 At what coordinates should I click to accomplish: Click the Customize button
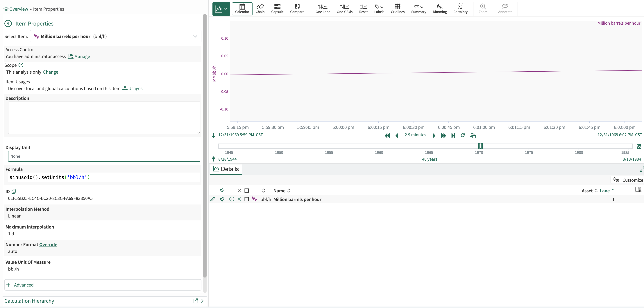627,180
